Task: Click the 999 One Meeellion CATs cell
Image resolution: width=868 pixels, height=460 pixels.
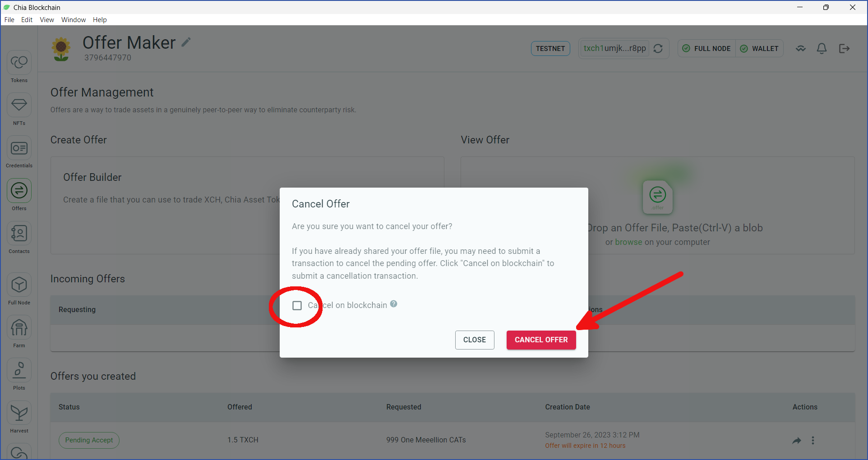Action: click(x=426, y=440)
